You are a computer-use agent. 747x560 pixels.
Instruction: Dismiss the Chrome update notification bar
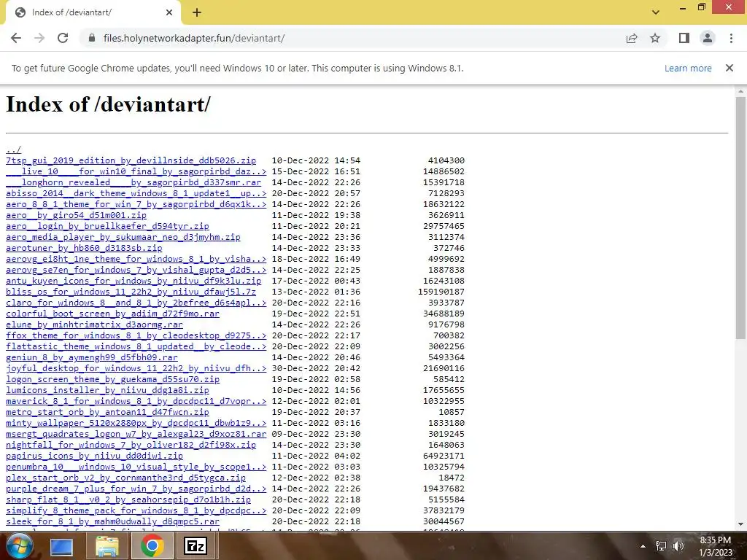pyautogui.click(x=729, y=68)
